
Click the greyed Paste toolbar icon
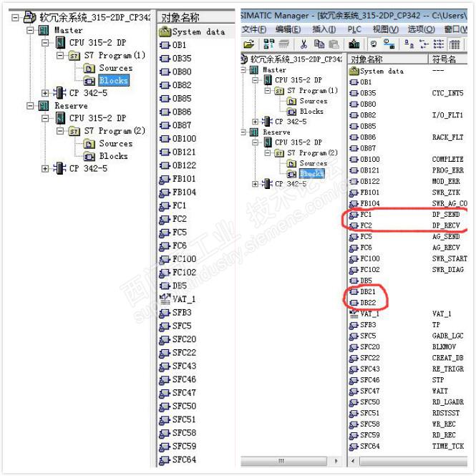334,44
